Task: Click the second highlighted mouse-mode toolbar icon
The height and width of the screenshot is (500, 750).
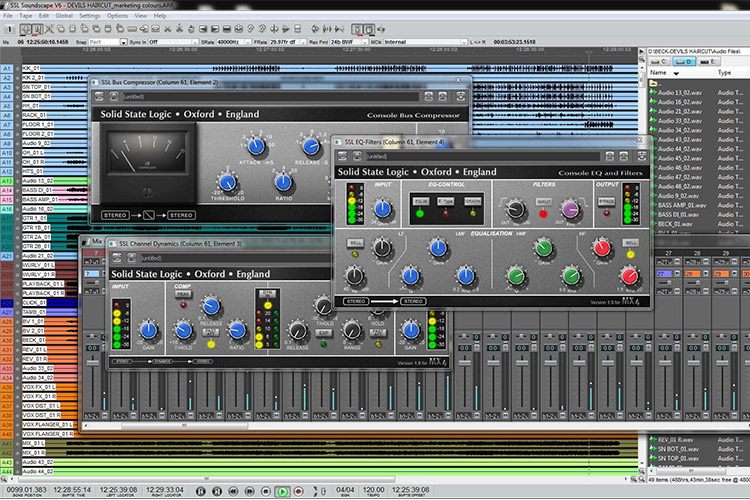Action: coord(37,29)
